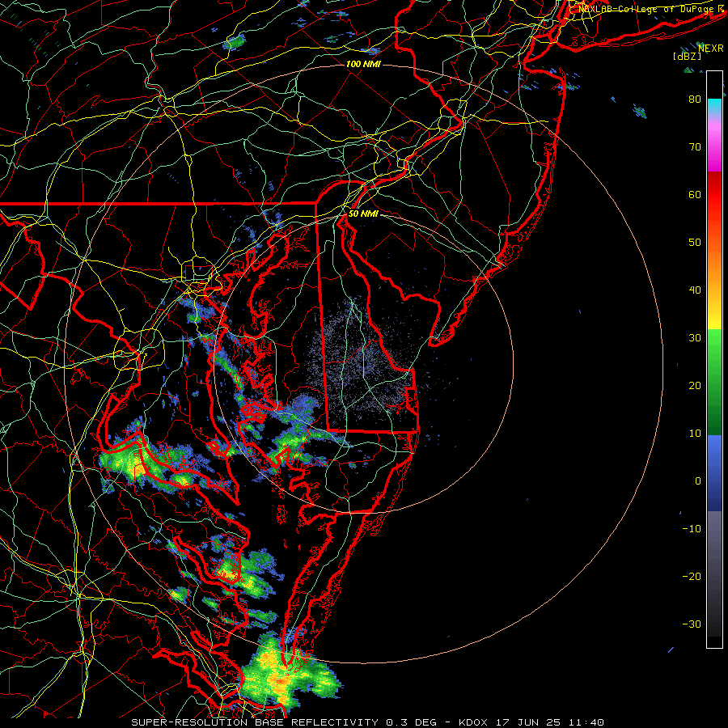Click the "50 NMI" range ring label
This screenshot has width=728, height=728.
click(363, 214)
